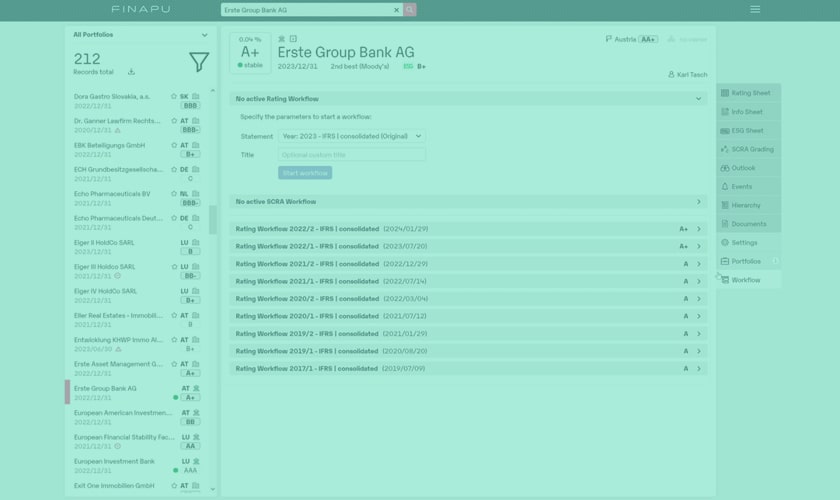This screenshot has width=840, height=500.
Task: Open the Rating Sheet panel
Action: coord(748,93)
